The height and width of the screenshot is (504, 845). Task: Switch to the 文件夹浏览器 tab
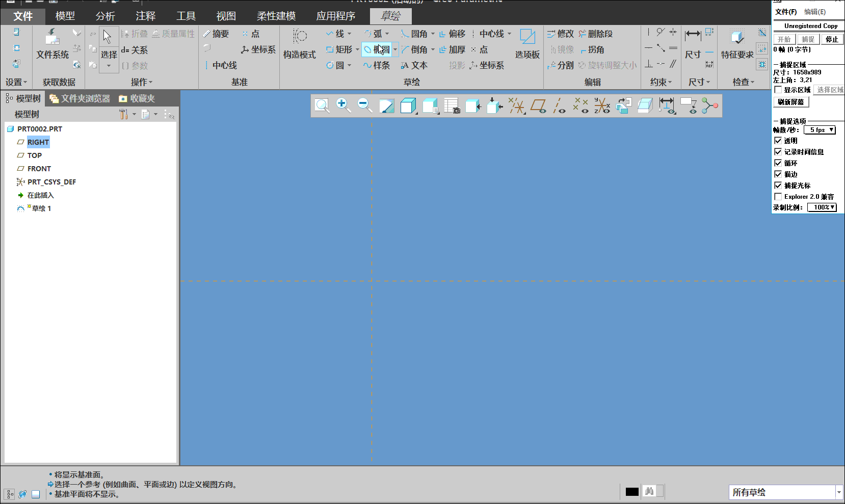[80, 98]
